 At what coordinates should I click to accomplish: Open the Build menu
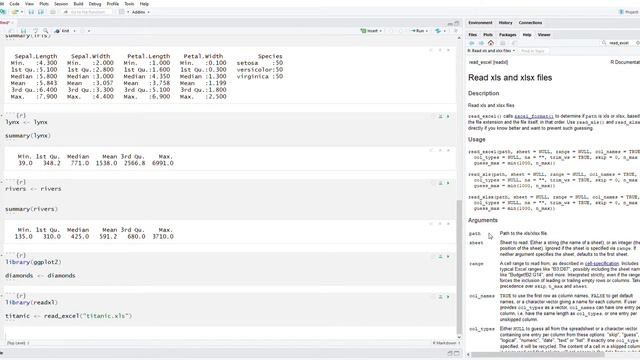pyautogui.click(x=78, y=4)
